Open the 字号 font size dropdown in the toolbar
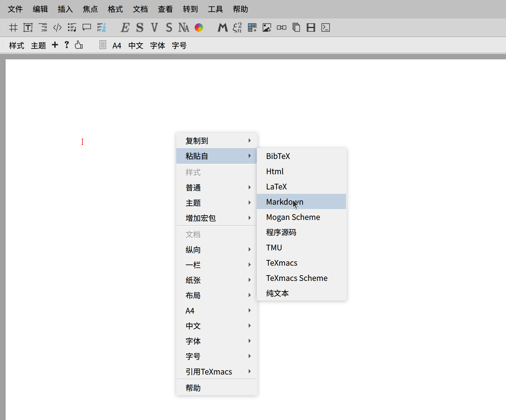 [x=179, y=45]
